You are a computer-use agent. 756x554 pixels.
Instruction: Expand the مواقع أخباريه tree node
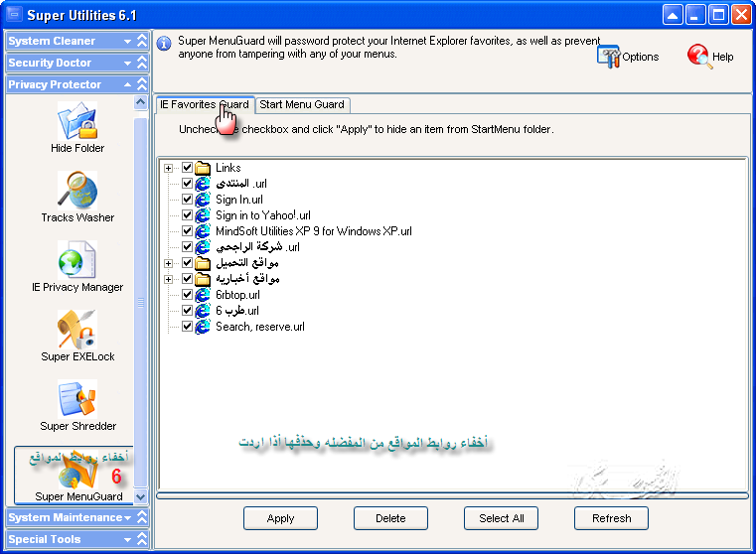[168, 279]
